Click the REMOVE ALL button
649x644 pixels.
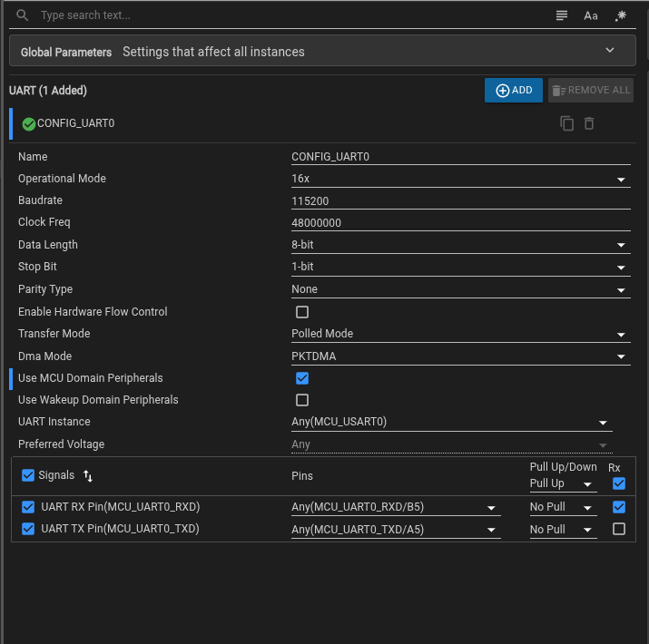point(591,90)
